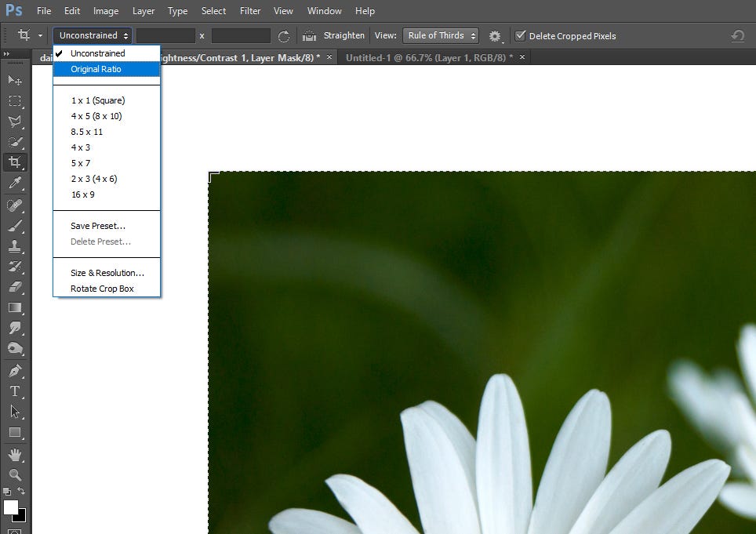Select the Zoom tool
The height and width of the screenshot is (534, 756).
click(14, 474)
